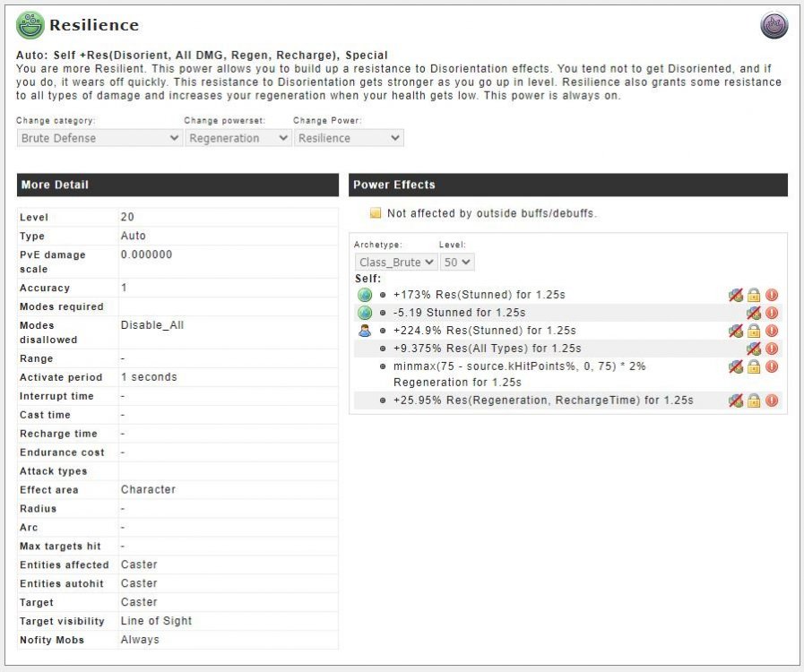
Task: Open the Change category dropdown
Action: (x=99, y=138)
